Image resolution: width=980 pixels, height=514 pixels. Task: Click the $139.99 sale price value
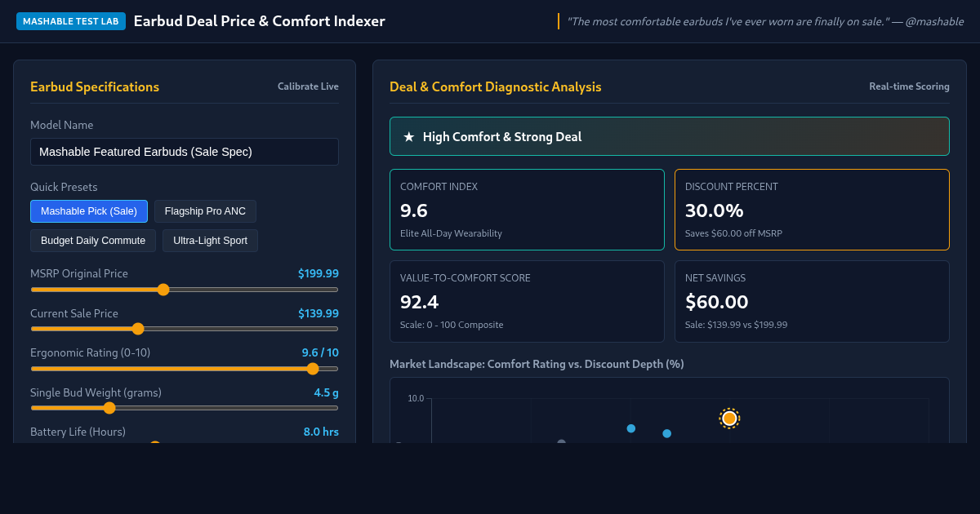318,313
